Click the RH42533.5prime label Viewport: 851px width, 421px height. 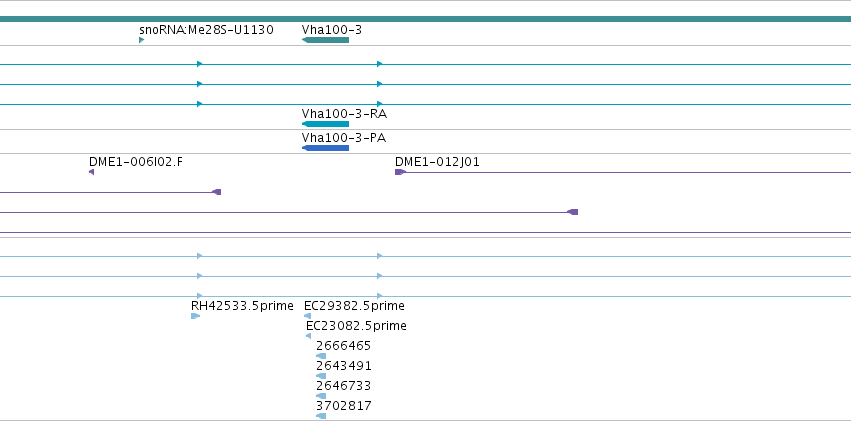242,306
